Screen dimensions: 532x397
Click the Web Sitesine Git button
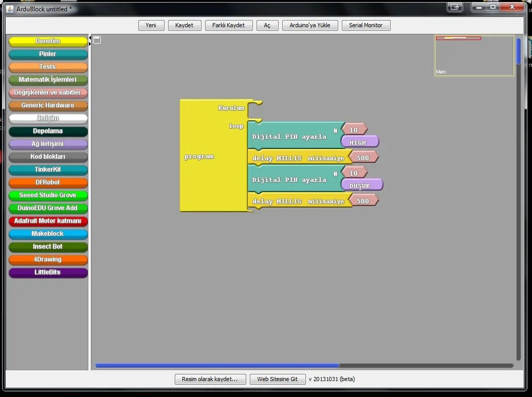[x=277, y=379]
